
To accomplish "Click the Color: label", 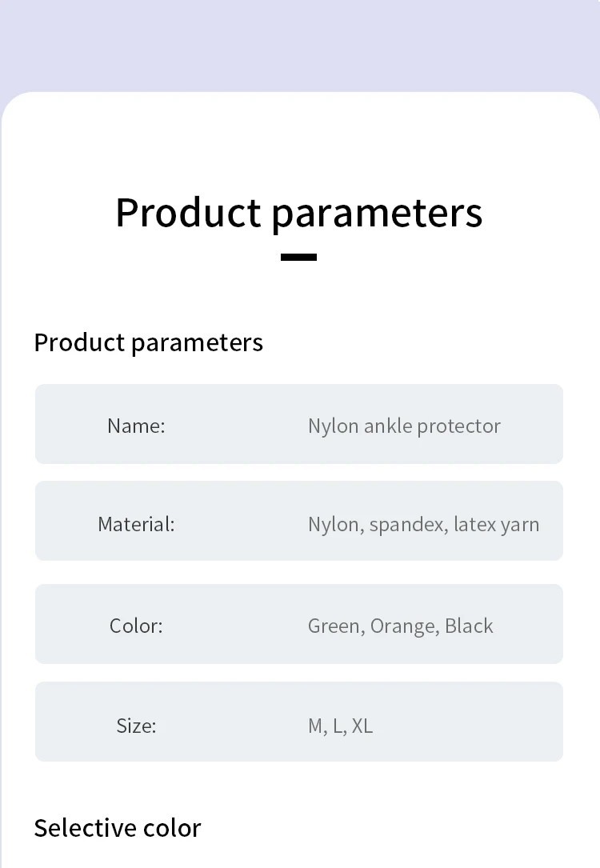I will [136, 626].
